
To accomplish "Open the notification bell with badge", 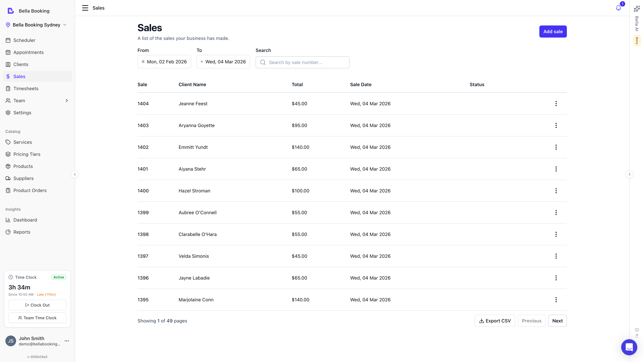I will pos(618,8).
